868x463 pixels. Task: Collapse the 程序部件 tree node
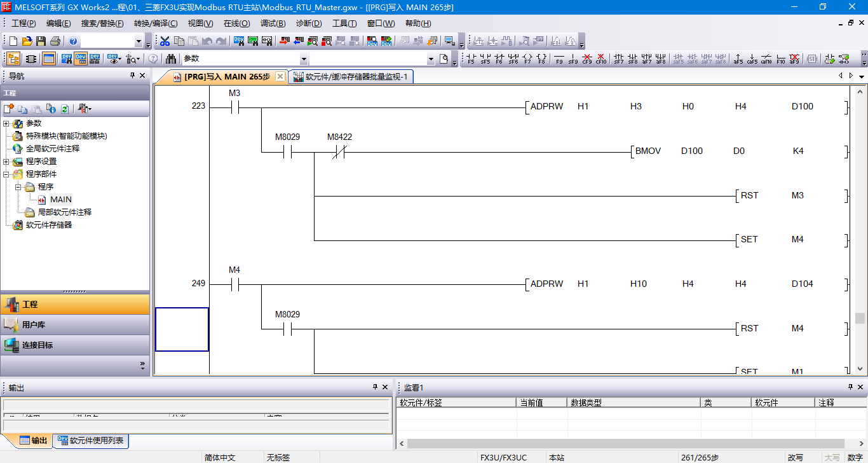coord(6,174)
